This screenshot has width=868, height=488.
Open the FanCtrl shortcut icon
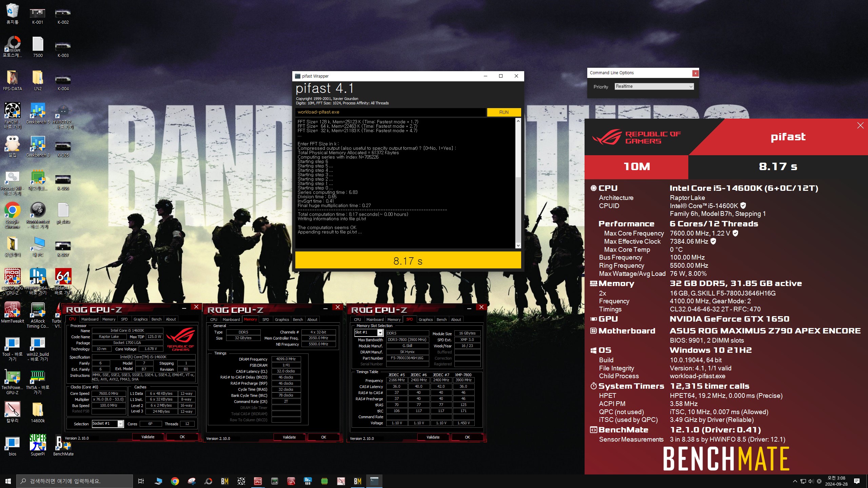pyautogui.click(x=13, y=116)
